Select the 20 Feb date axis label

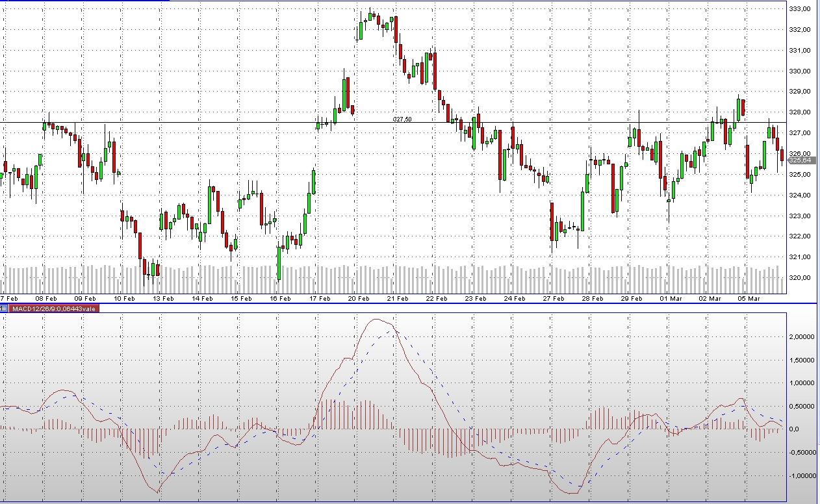click(359, 299)
